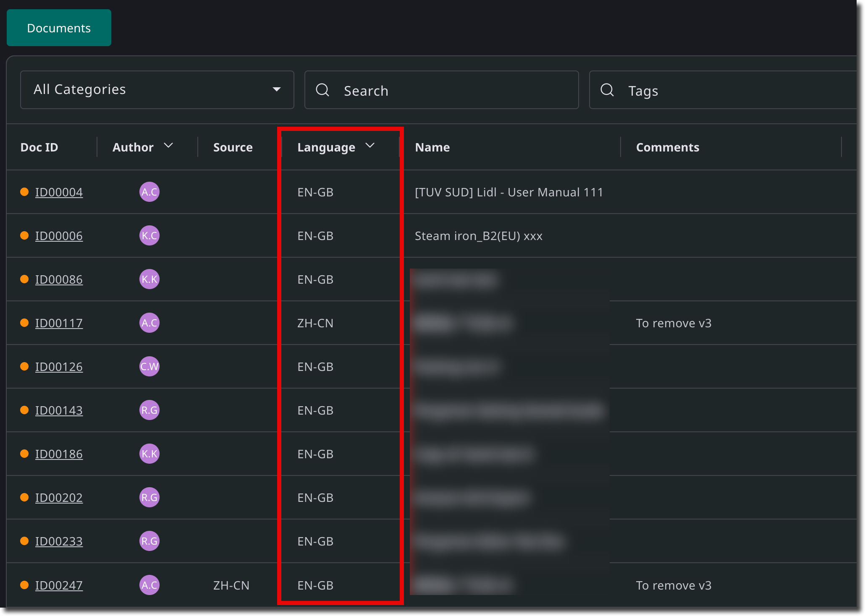Click the Comments column header
865x616 pixels.
pyautogui.click(x=668, y=147)
